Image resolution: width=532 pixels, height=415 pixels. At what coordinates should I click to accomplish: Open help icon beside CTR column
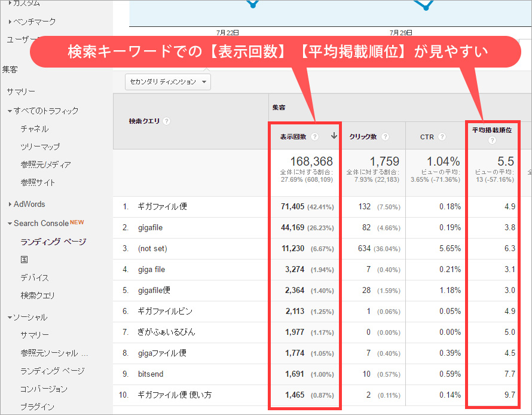click(x=442, y=137)
